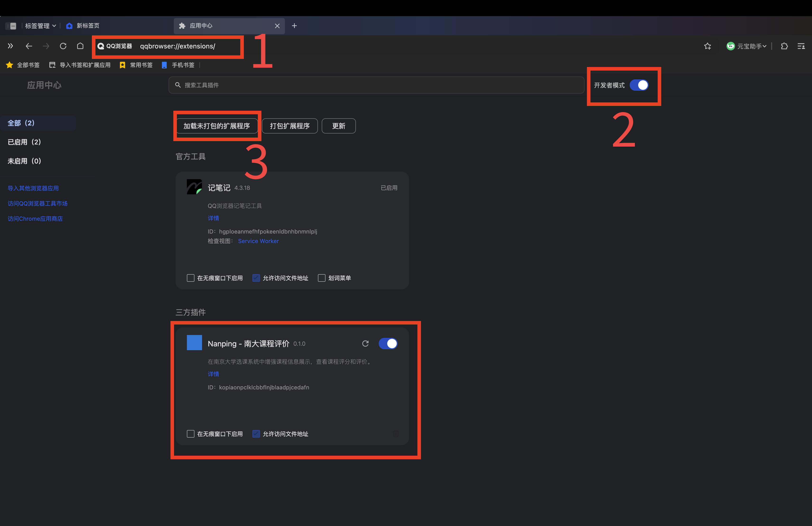This screenshot has height=526, width=812.
Task: Check 在无痕窗口下启用 for Nanping
Action: pos(190,434)
